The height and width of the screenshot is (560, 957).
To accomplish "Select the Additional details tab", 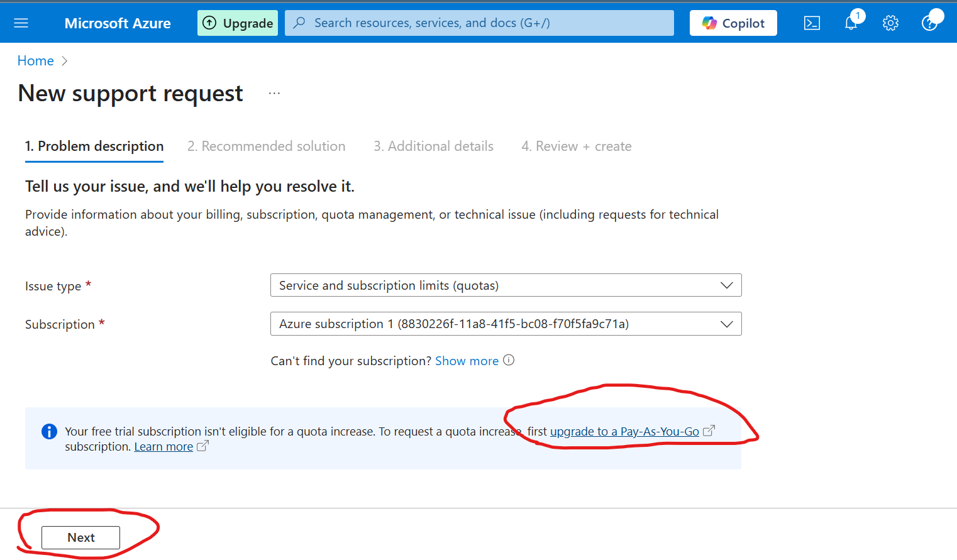I will point(434,146).
